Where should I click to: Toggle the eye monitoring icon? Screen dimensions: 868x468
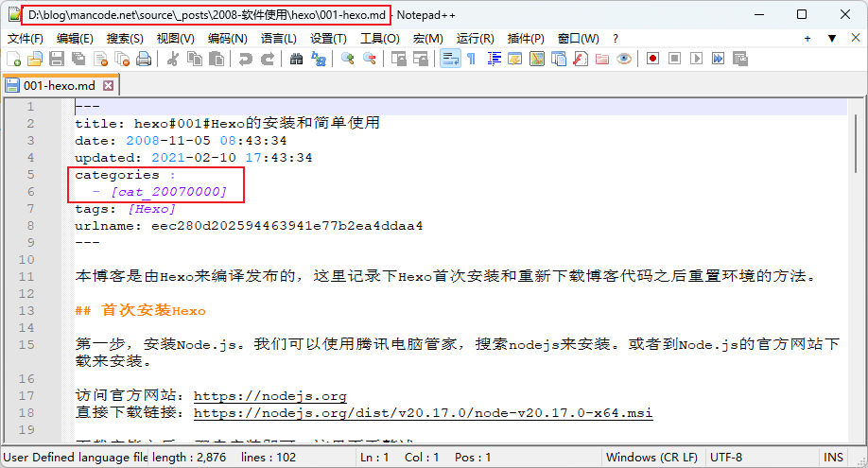pos(624,59)
